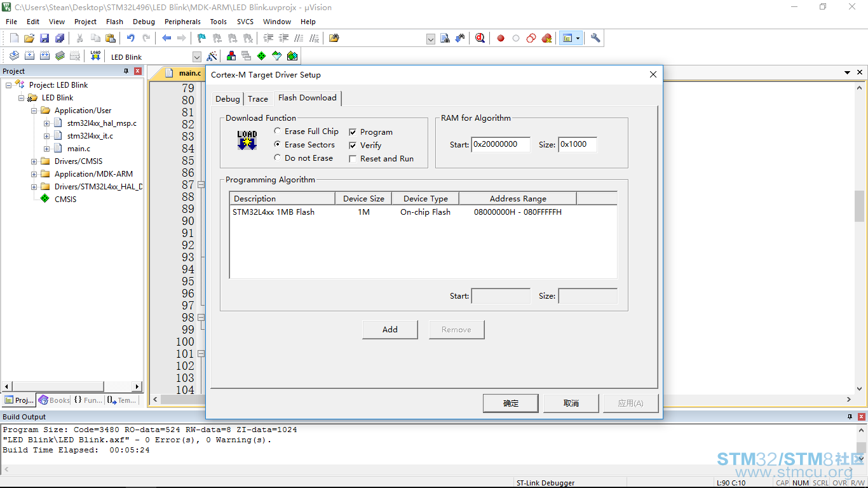Open the Flash menu
This screenshot has height=488, width=868.
click(x=114, y=22)
